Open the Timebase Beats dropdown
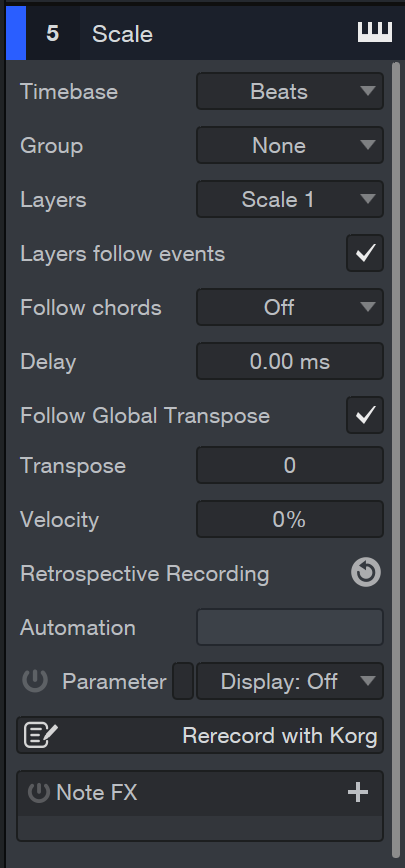This screenshot has height=868, width=405. tap(290, 91)
